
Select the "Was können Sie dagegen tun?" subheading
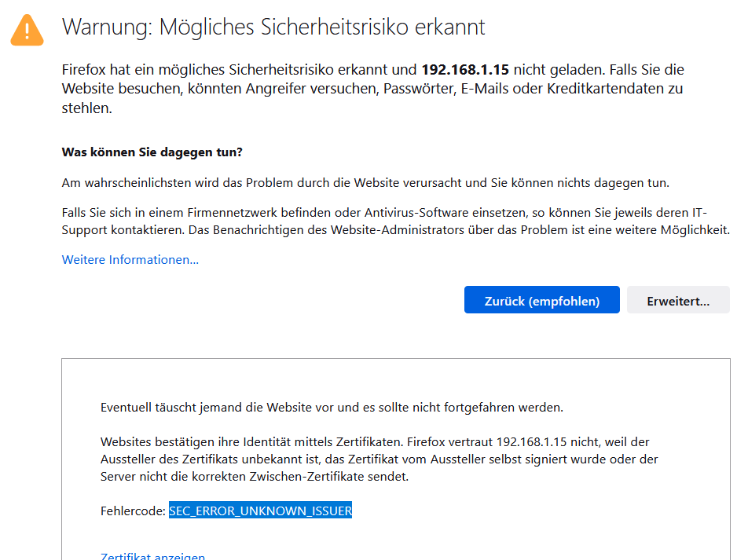(x=152, y=151)
